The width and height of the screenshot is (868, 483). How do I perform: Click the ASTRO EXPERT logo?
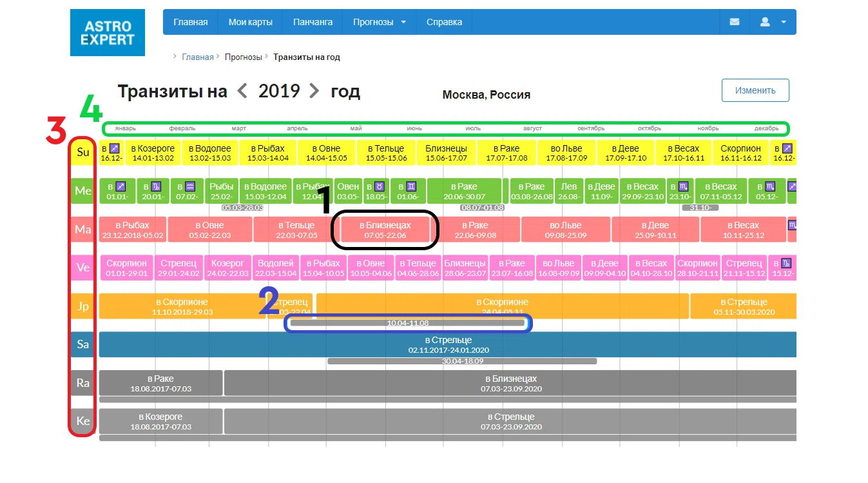tap(108, 32)
